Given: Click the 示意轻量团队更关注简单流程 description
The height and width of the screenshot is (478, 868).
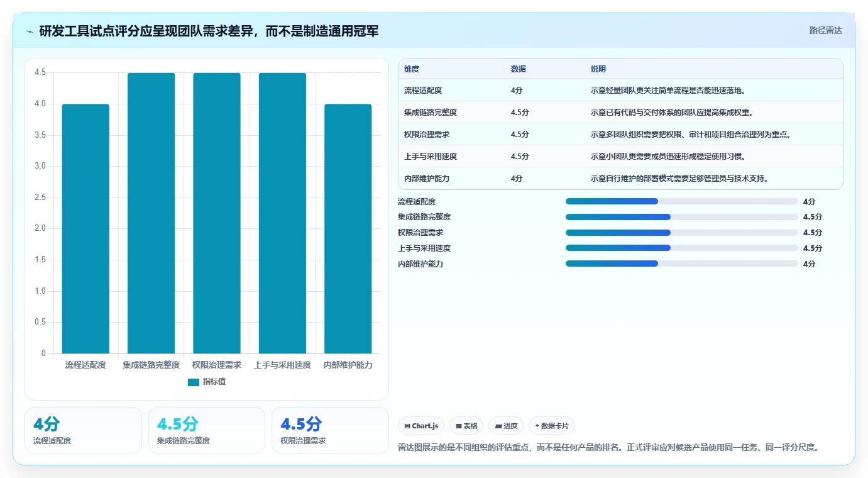Looking at the screenshot, I should click(668, 91).
